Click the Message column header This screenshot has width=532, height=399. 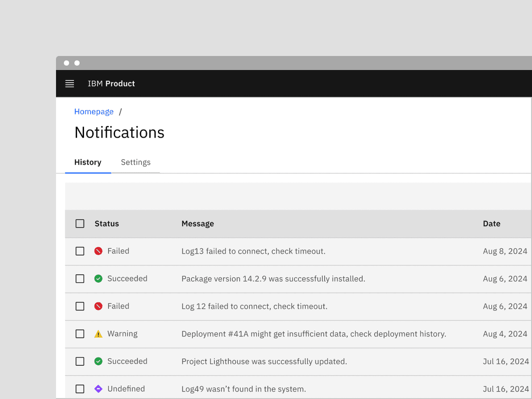tap(198, 224)
